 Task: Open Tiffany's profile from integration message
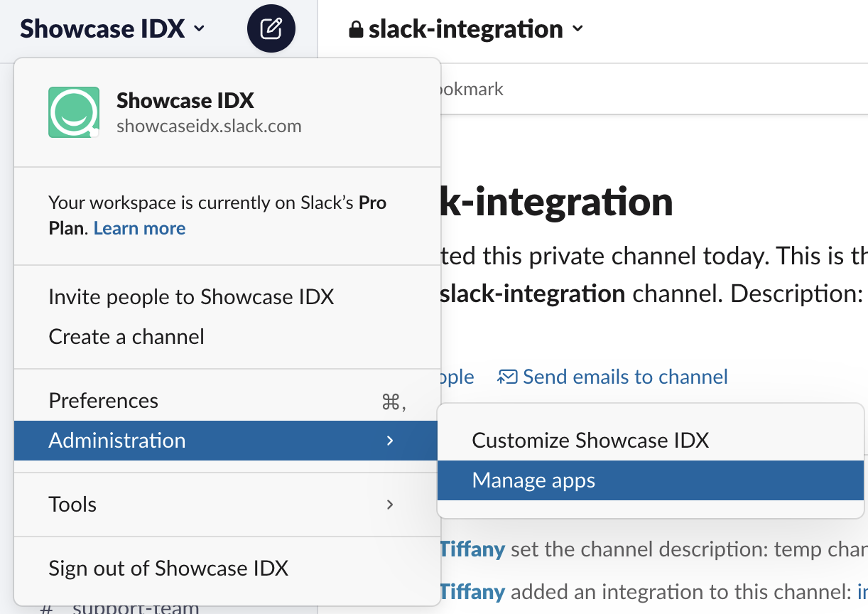click(472, 592)
